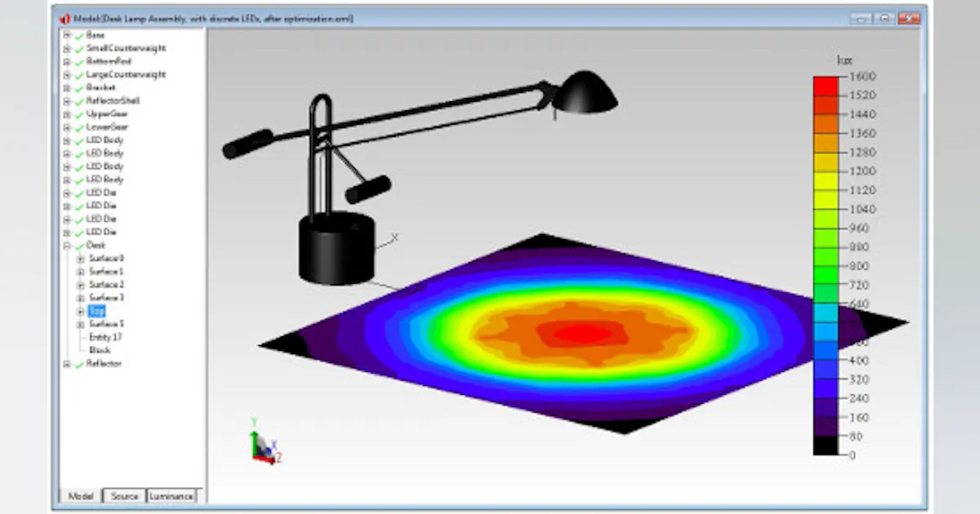Select the highlighted Top item
This screenshot has width=980, height=514.
tap(97, 311)
